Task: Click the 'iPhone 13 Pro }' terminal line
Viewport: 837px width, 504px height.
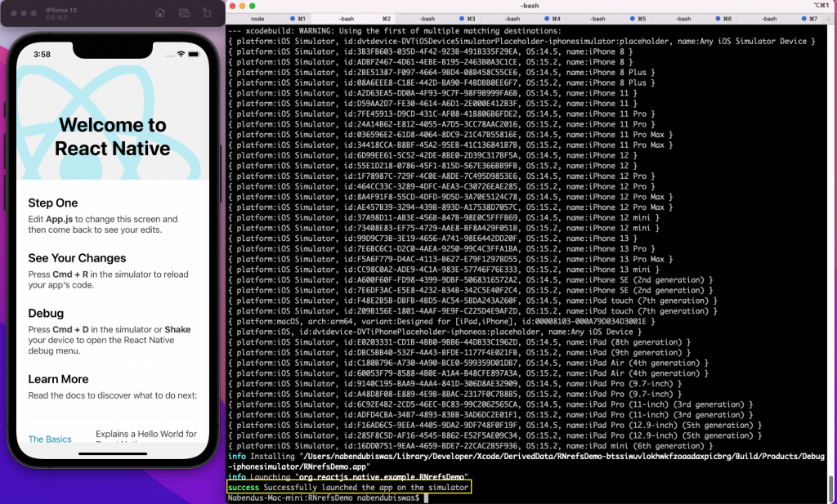Action: coord(441,248)
